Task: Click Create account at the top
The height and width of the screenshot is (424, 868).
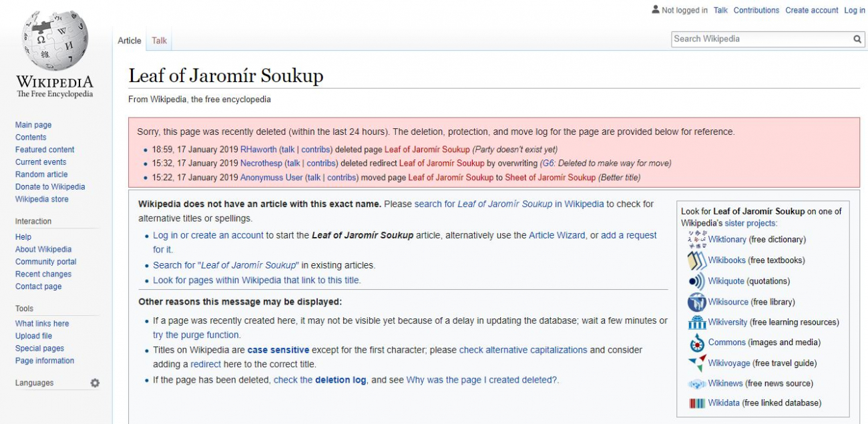Action: (812, 10)
